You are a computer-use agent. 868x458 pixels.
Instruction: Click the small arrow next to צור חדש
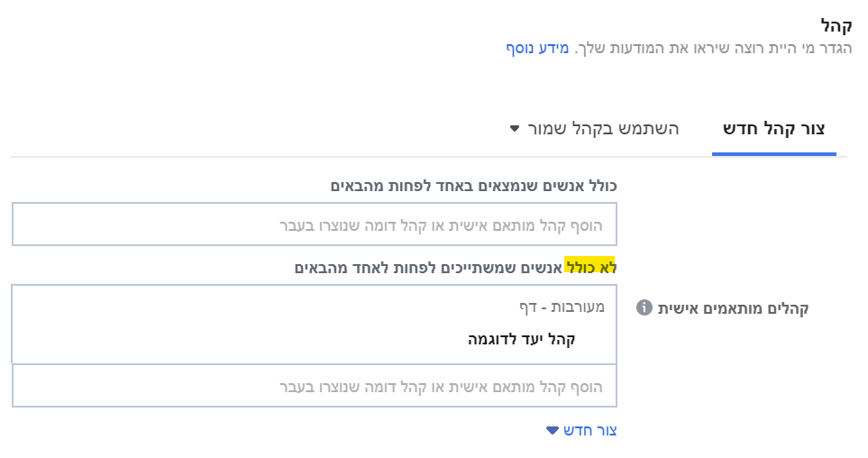click(x=552, y=430)
